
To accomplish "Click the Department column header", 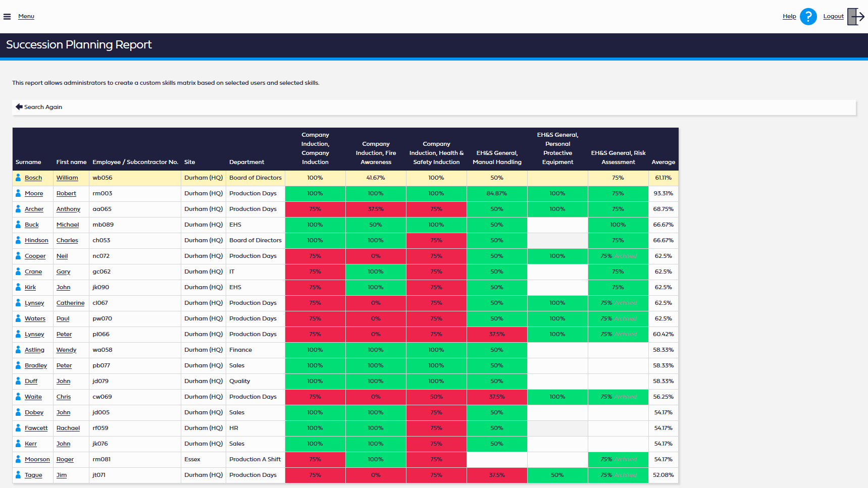I will [246, 162].
